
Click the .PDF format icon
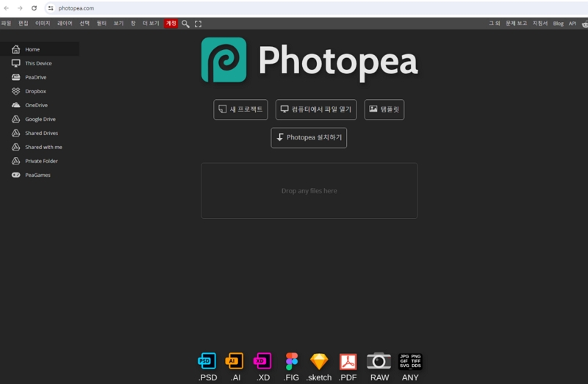[348, 361]
